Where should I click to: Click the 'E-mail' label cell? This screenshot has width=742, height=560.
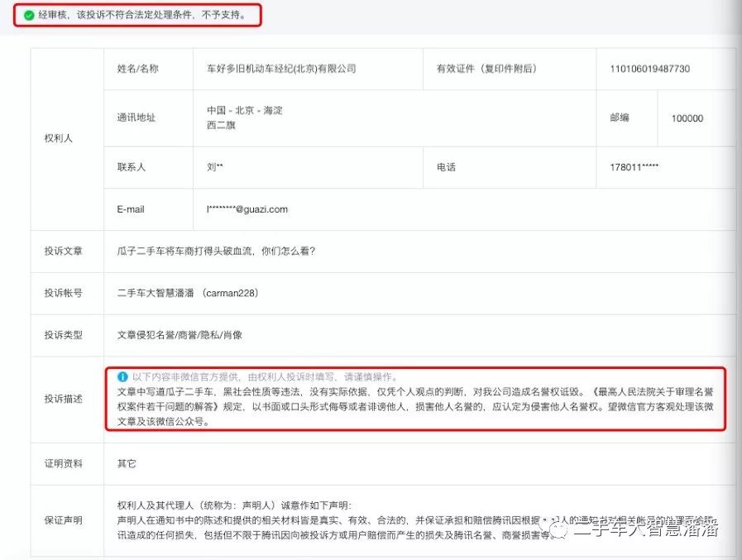coord(148,209)
